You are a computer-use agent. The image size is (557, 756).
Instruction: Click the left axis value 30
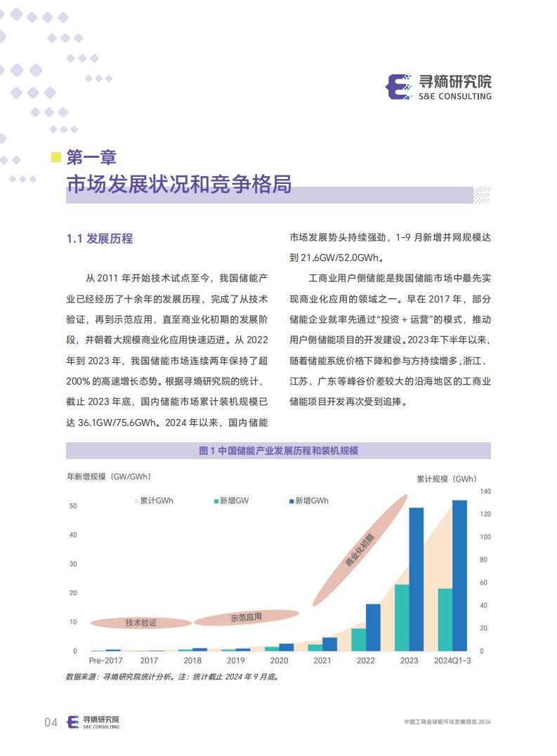coord(73,564)
